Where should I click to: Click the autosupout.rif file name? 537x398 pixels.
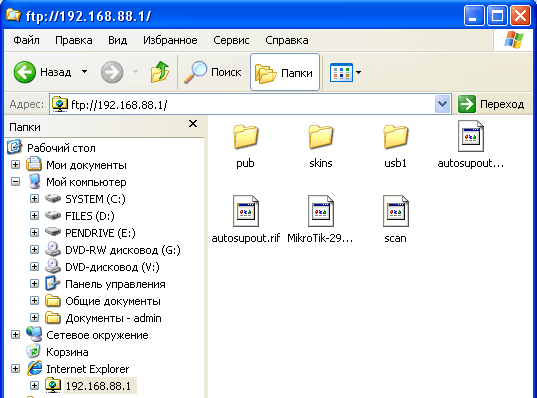pos(246,238)
